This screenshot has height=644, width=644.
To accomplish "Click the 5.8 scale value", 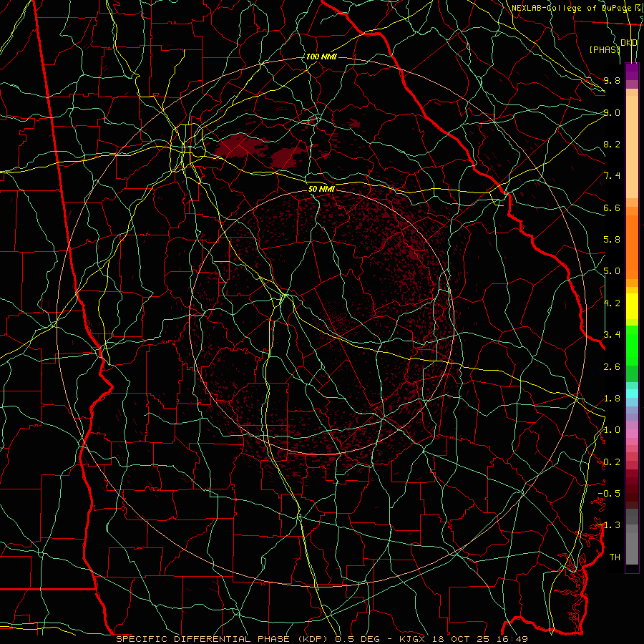I will pyautogui.click(x=612, y=240).
